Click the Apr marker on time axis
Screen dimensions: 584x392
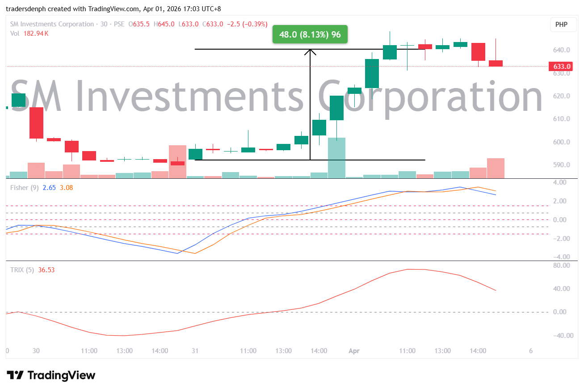click(x=354, y=351)
